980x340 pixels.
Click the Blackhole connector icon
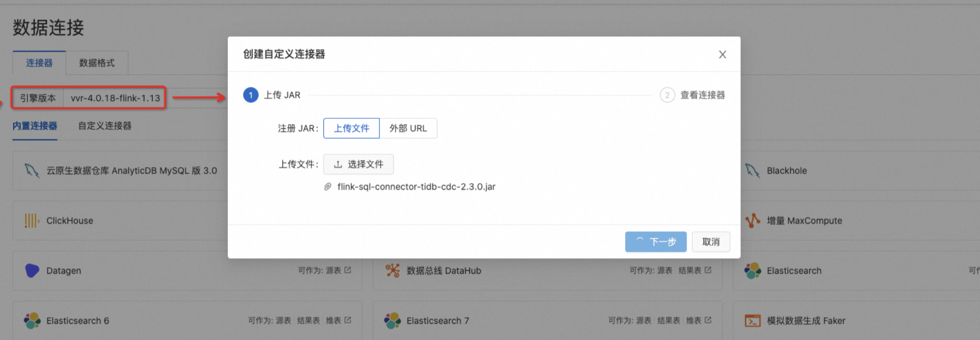752,170
